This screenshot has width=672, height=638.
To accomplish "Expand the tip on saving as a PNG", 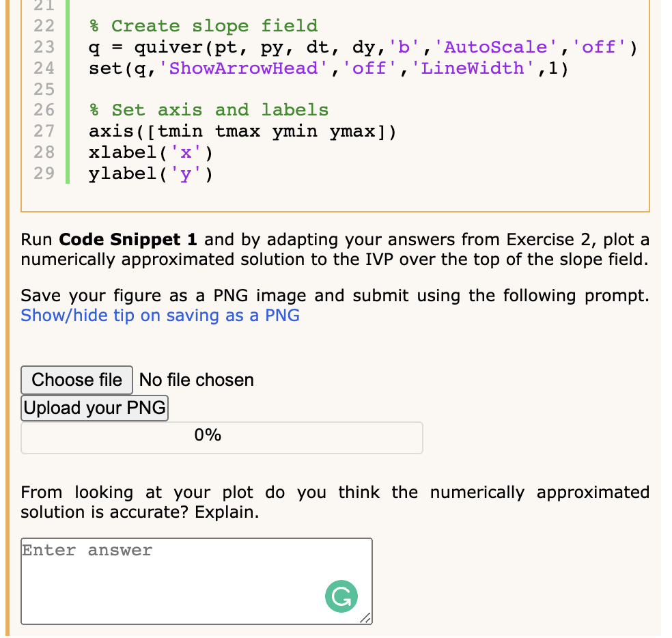I will [160, 315].
